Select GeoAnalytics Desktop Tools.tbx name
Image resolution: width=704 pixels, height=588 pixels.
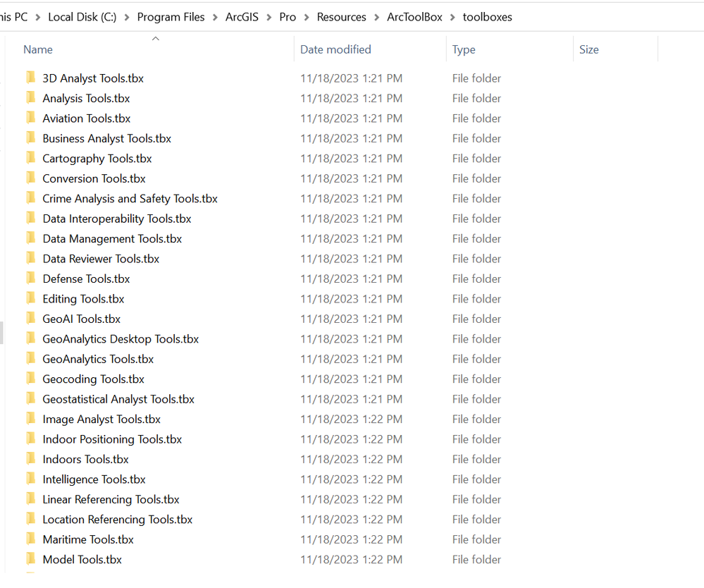(x=121, y=339)
